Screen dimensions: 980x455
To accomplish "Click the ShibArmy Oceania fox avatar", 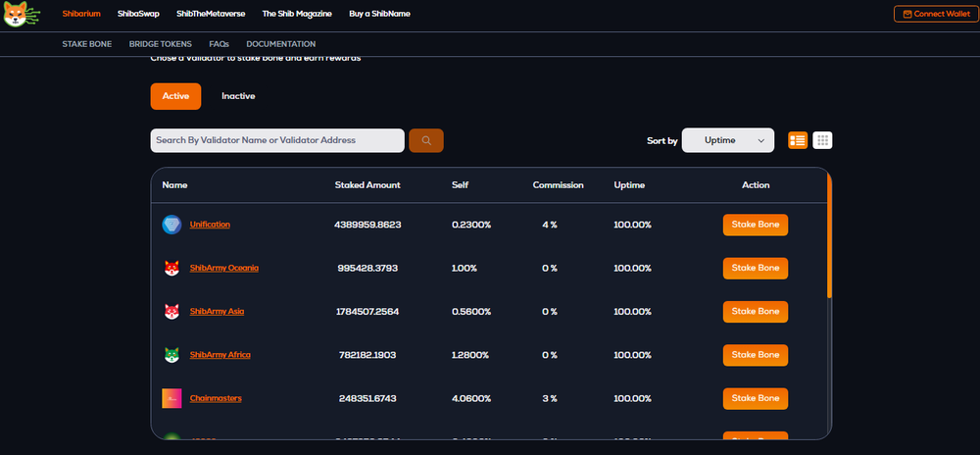I will tap(171, 268).
